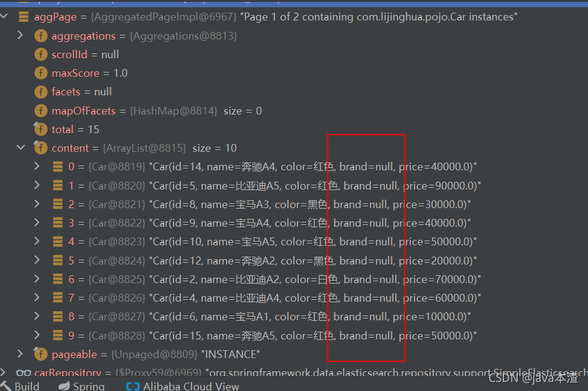Select the Car id=6 宝马A1 value
588x391 pixels.
pyautogui.click(x=310, y=317)
